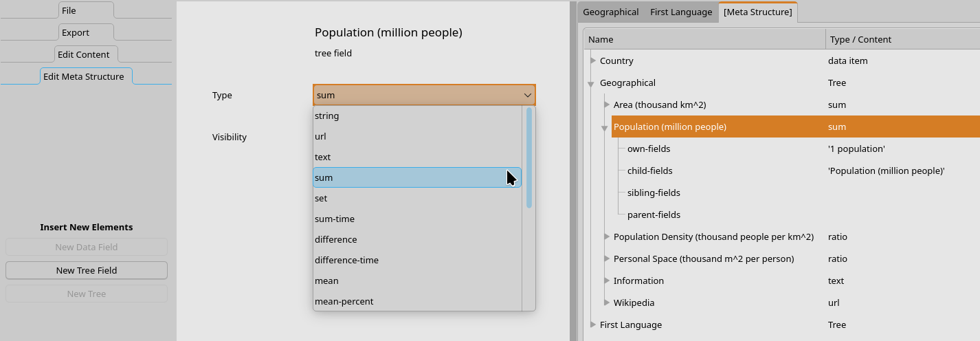Open the First Language tab
This screenshot has height=341, width=980.
681,12
